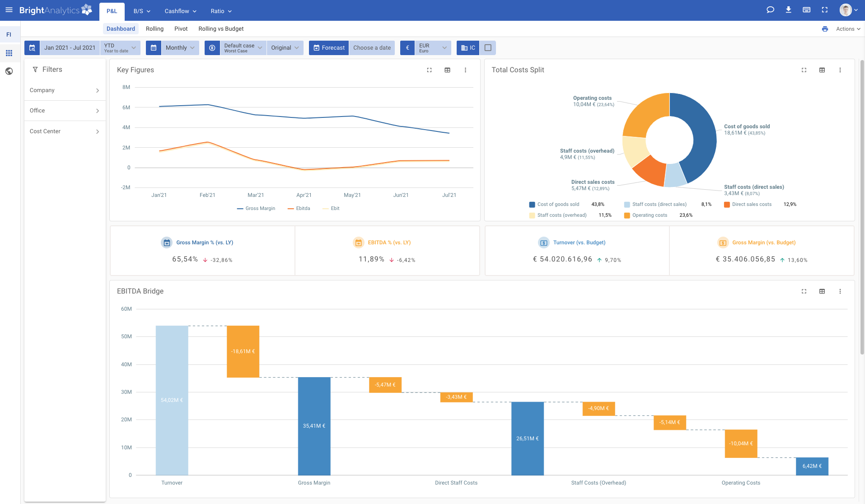
Task: Open the Key Figures table view icon
Action: pos(447,70)
